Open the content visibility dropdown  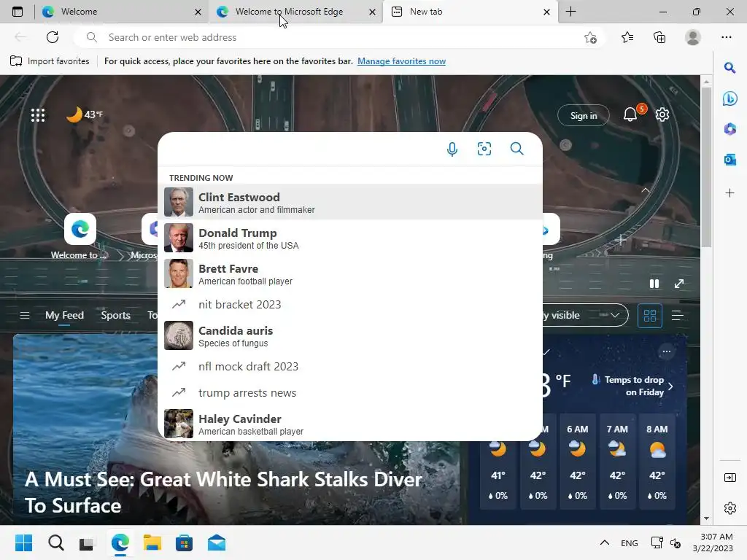point(586,315)
